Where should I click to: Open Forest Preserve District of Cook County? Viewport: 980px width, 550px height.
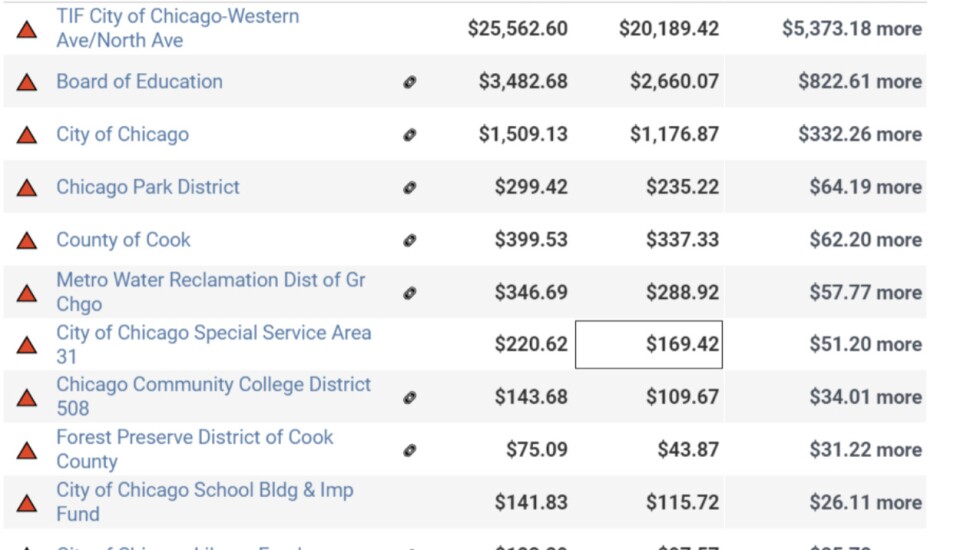(x=194, y=449)
